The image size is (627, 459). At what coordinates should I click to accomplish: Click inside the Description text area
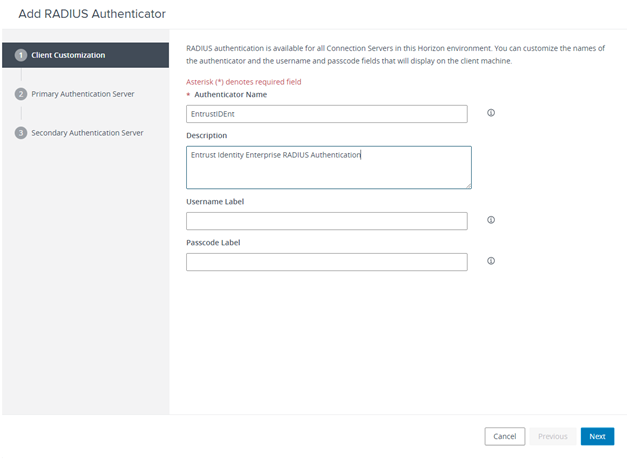(326, 167)
